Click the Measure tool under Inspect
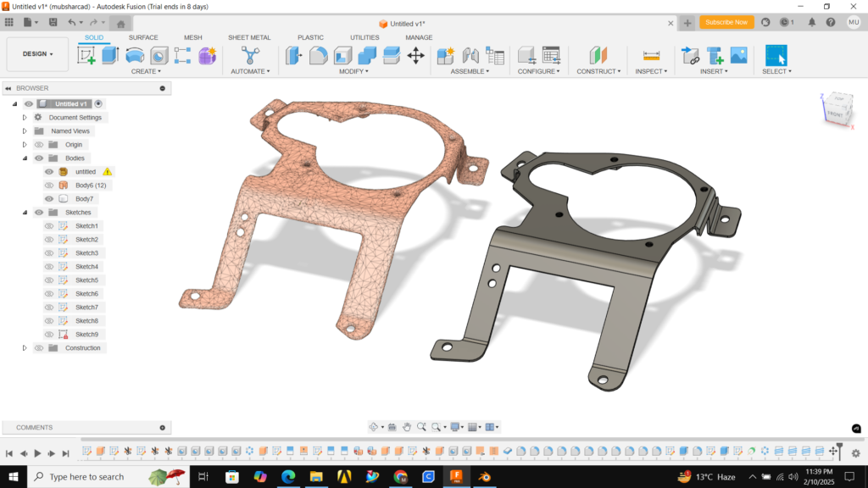Screen dimensions: 868x488 (x=651, y=56)
